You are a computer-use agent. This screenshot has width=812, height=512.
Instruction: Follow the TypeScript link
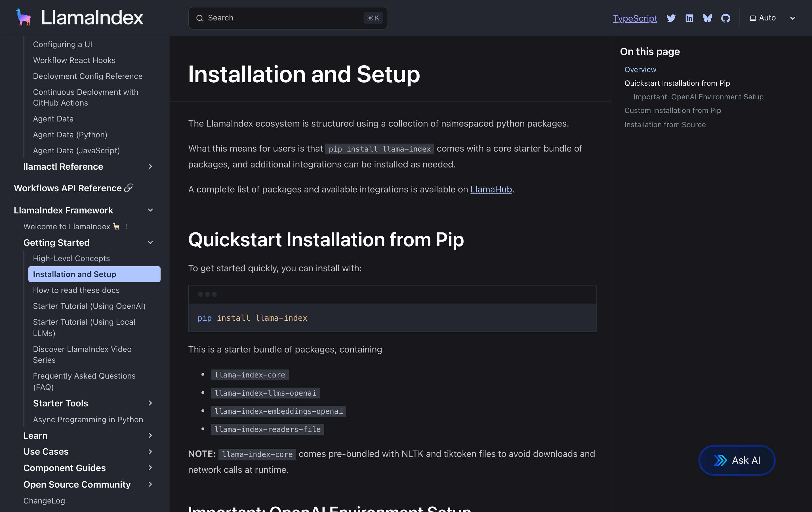(635, 18)
